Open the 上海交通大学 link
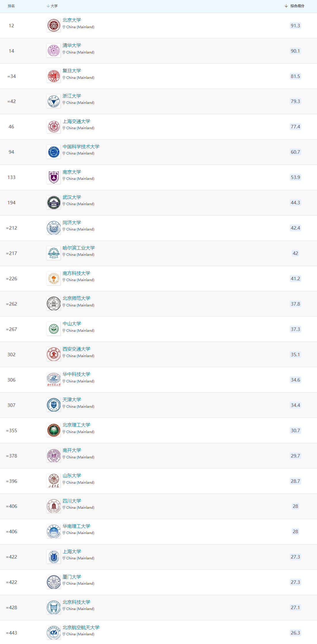Screen dimensions: 317x644 77,121
